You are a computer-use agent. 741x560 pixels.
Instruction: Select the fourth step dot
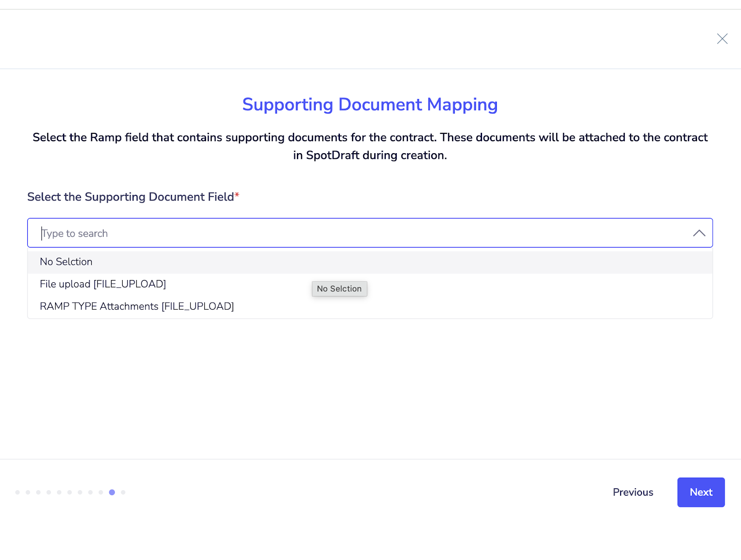pos(49,492)
